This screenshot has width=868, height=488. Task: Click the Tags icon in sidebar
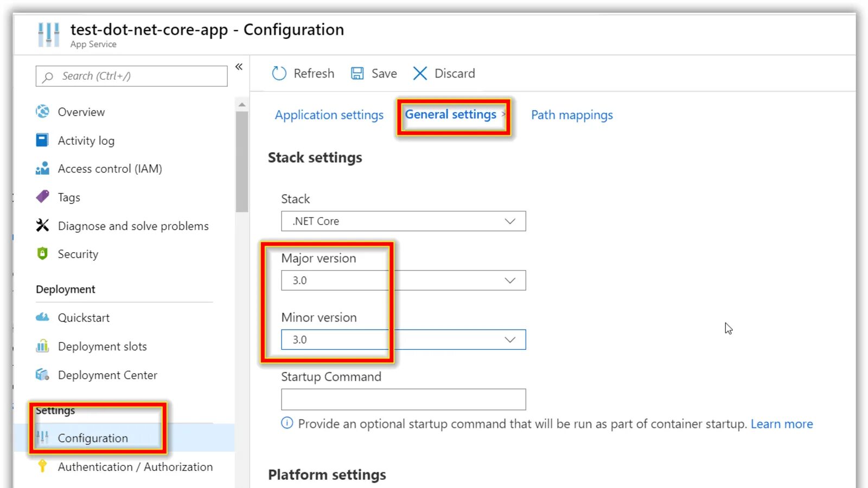42,197
